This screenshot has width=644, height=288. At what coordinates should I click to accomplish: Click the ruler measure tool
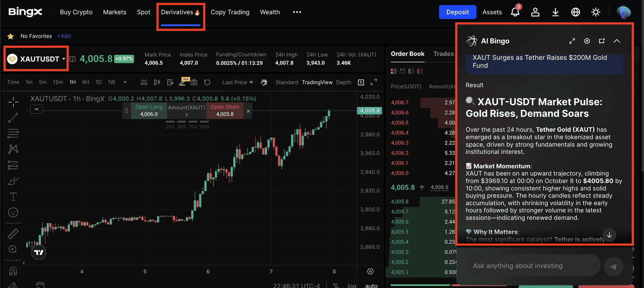click(x=13, y=234)
